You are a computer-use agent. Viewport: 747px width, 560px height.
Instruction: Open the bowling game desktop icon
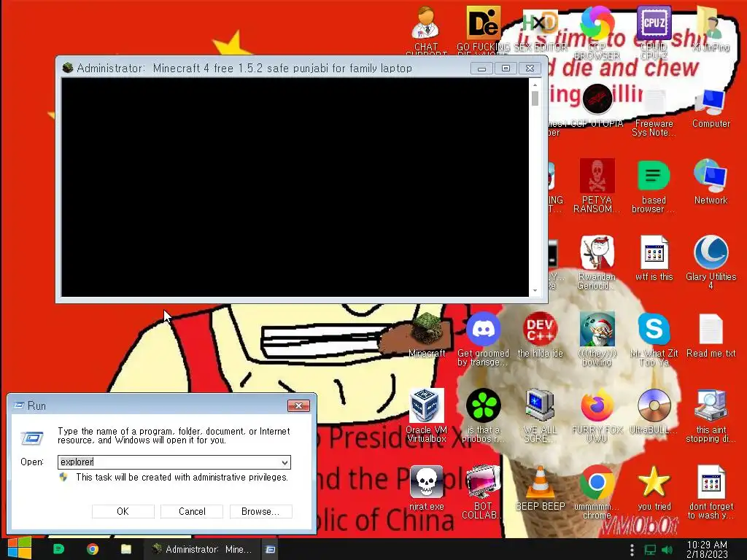597,338
